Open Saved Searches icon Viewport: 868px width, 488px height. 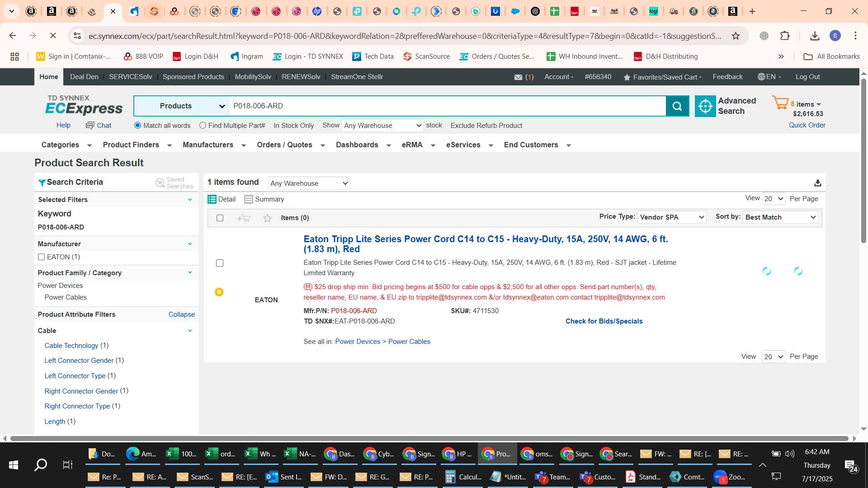click(160, 183)
